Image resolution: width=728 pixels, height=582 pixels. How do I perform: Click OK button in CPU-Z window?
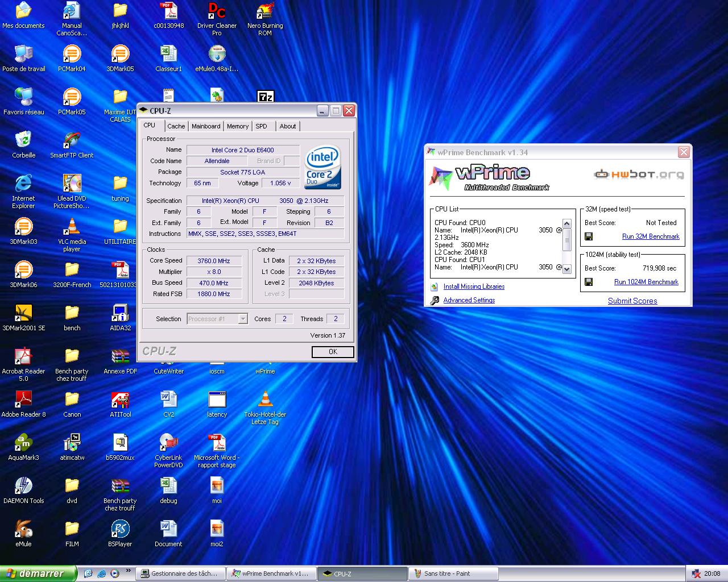pyautogui.click(x=333, y=352)
